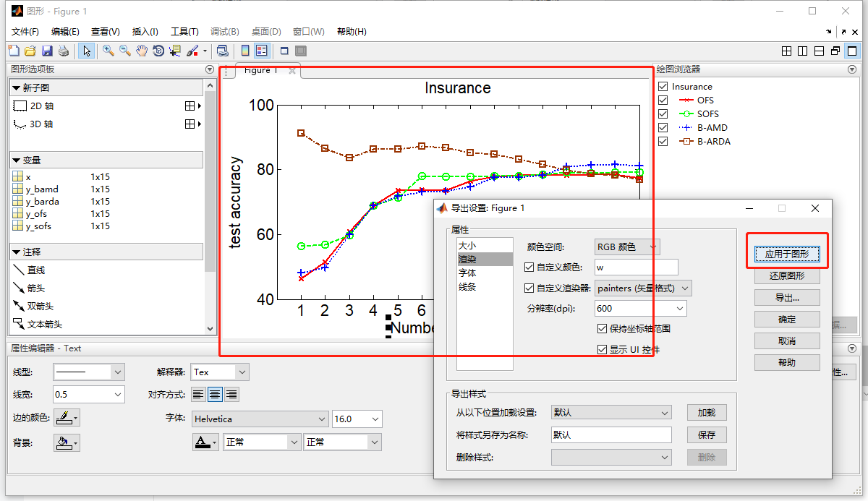Disable the 自定义颜色 option

[x=530, y=267]
